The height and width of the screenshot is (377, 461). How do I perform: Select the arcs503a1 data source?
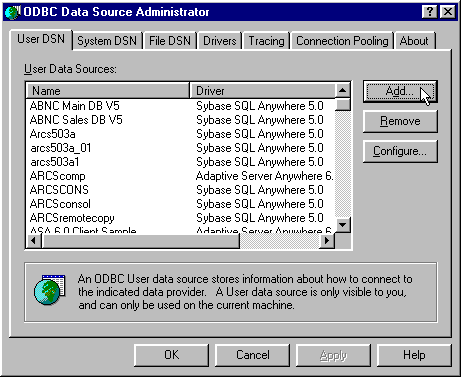[55, 162]
